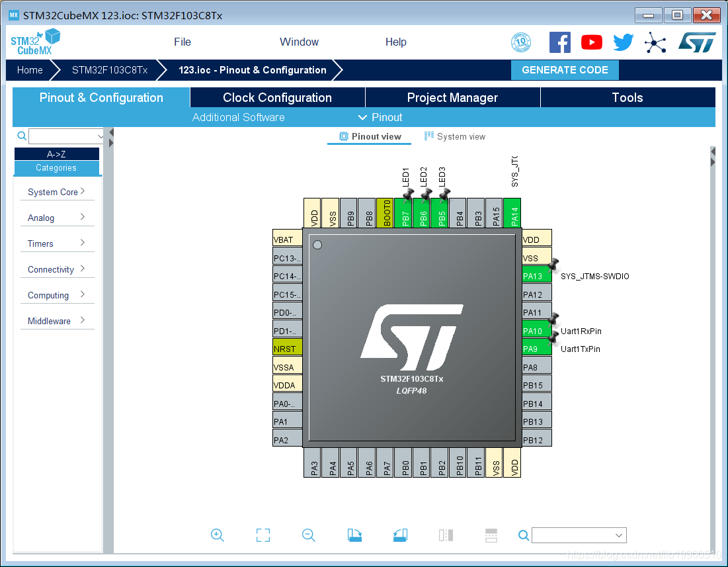
Task: Rotate chip view counter-clockwise icon
Action: [400, 535]
